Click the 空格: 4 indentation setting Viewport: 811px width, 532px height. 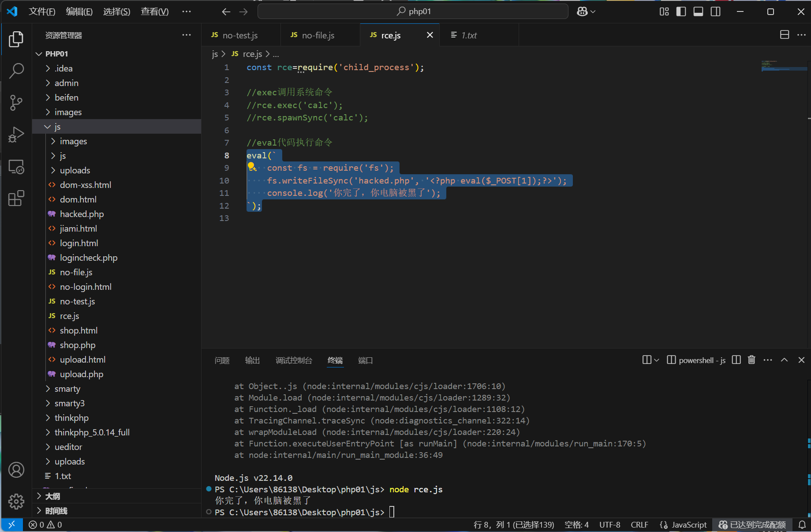[576, 525]
